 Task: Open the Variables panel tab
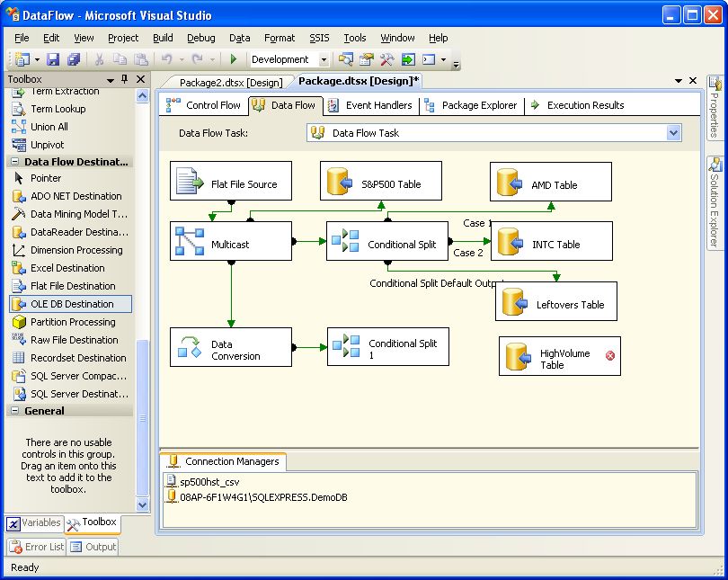pos(34,522)
